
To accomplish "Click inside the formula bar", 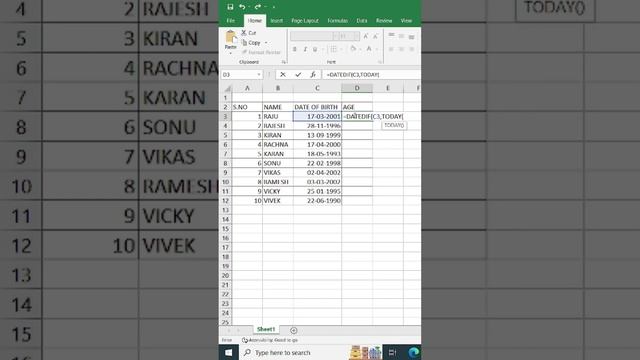I will [x=371, y=75].
